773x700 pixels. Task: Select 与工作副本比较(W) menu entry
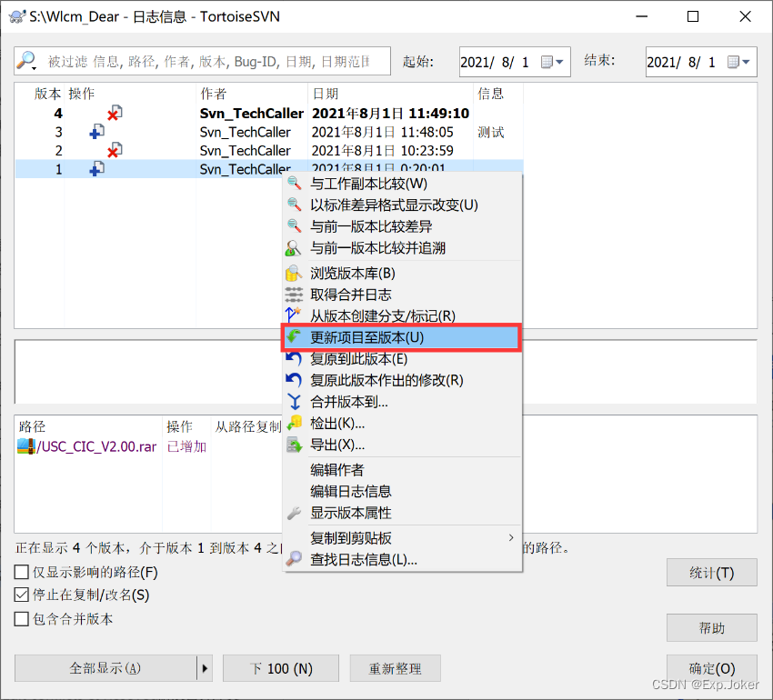click(x=402, y=184)
